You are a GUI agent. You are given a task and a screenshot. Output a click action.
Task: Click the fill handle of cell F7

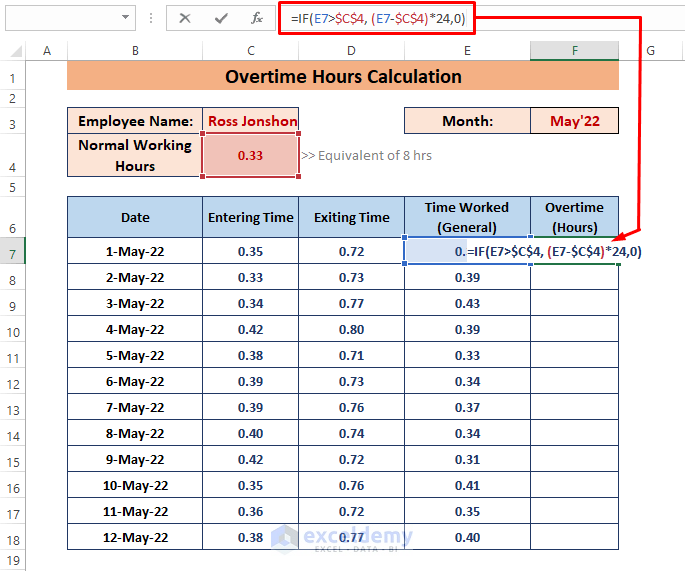[x=619, y=264]
